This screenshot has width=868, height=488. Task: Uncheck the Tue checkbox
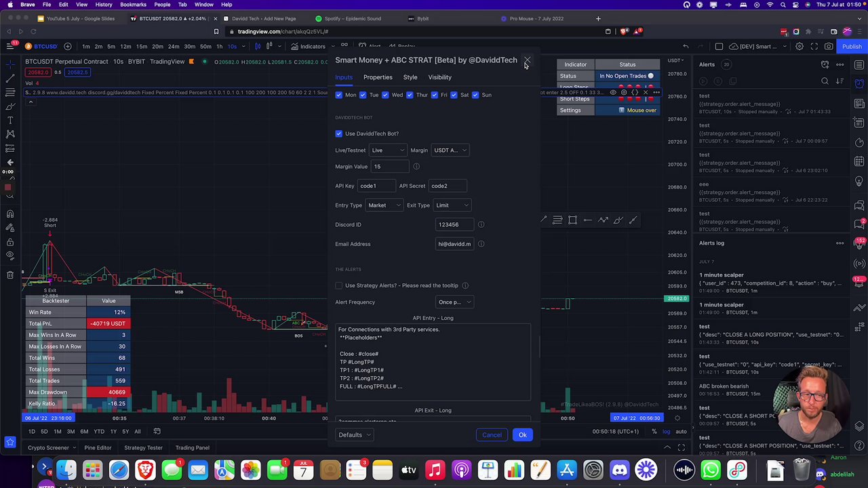click(363, 95)
